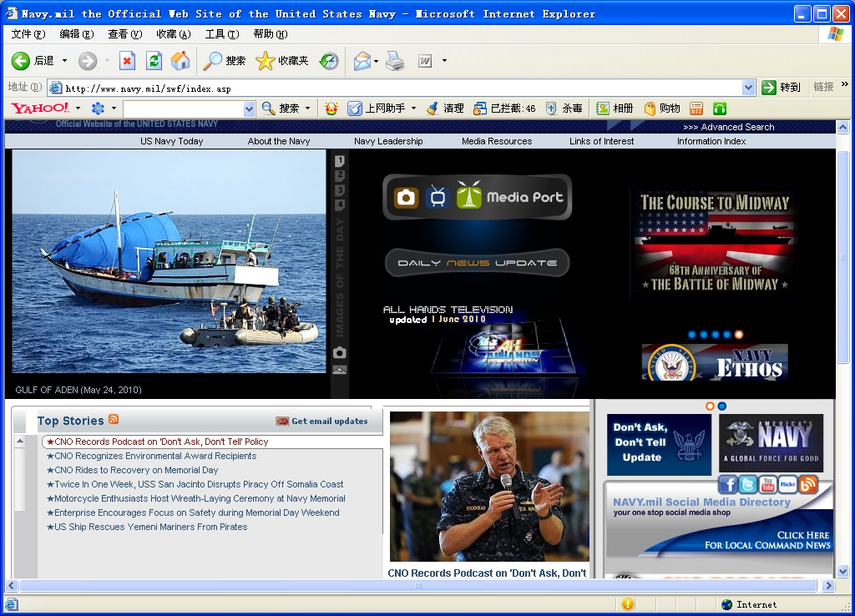
Task: Open the address bar URL dropdown
Action: (749, 87)
